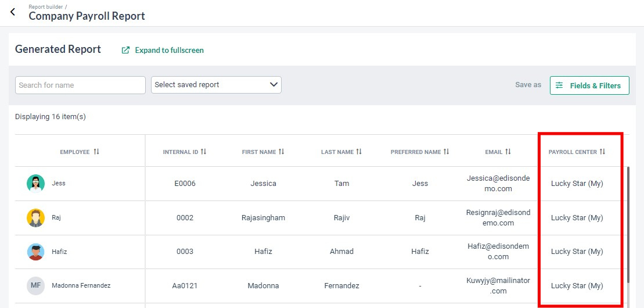
Task: Sort by First Name column arrows
Action: point(281,152)
